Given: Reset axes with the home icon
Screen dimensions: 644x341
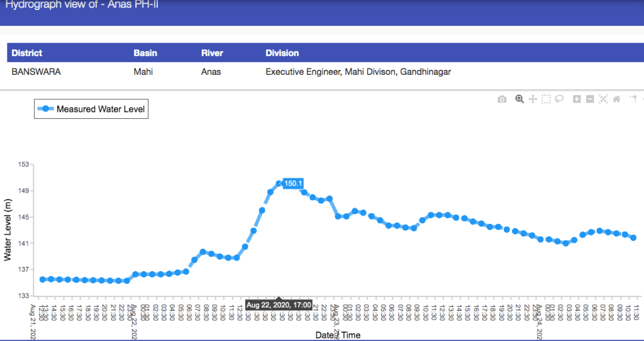Looking at the screenshot, I should coord(616,99).
